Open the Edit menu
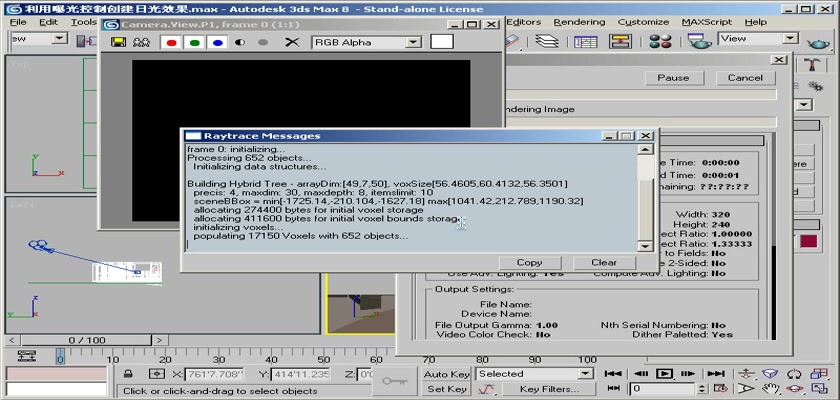Screen dimensions: 840x400 [48, 22]
